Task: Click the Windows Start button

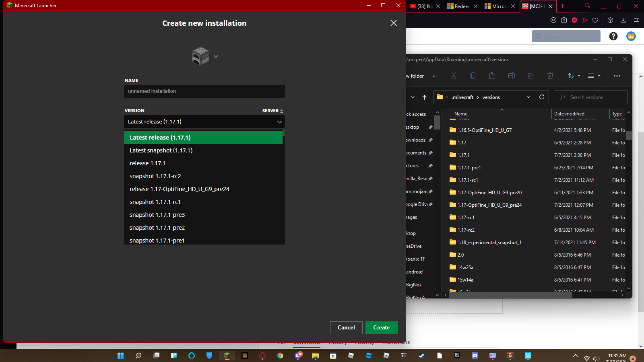Action: (x=120, y=356)
